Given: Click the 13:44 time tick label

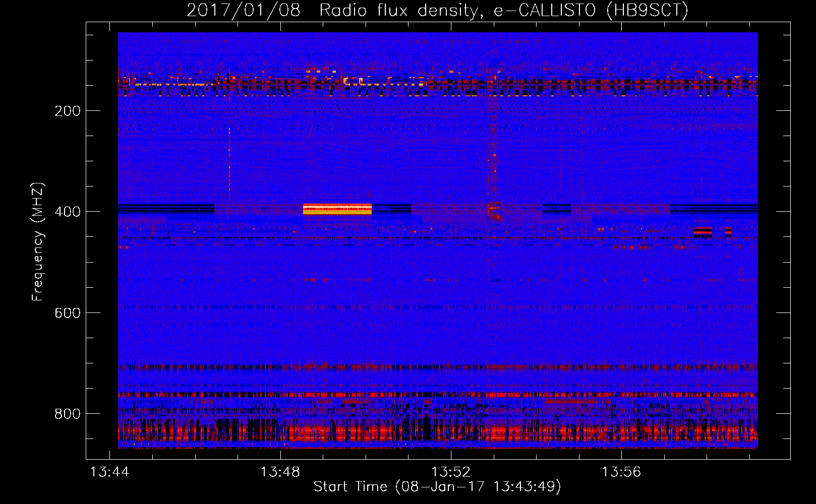Looking at the screenshot, I should coord(109,472).
